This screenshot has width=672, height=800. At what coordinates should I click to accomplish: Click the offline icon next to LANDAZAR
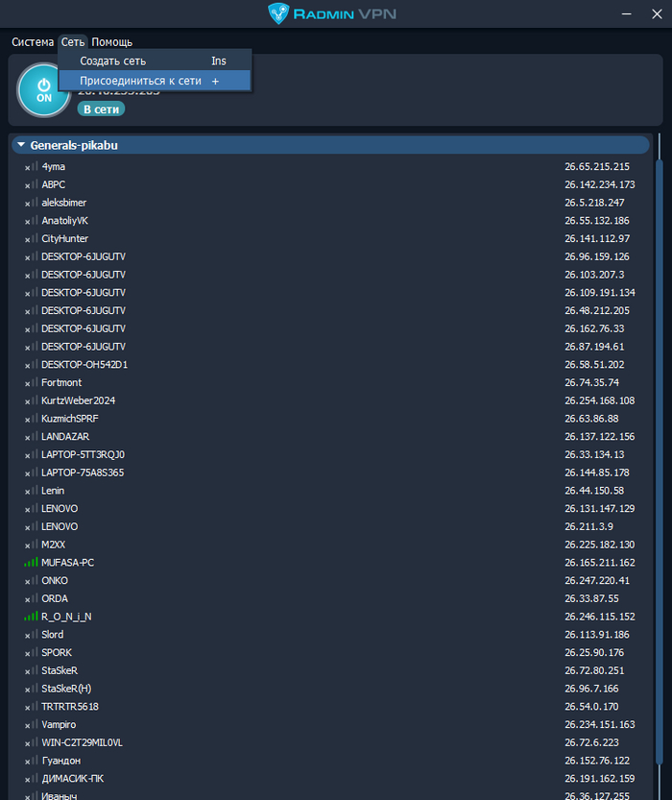click(x=31, y=437)
